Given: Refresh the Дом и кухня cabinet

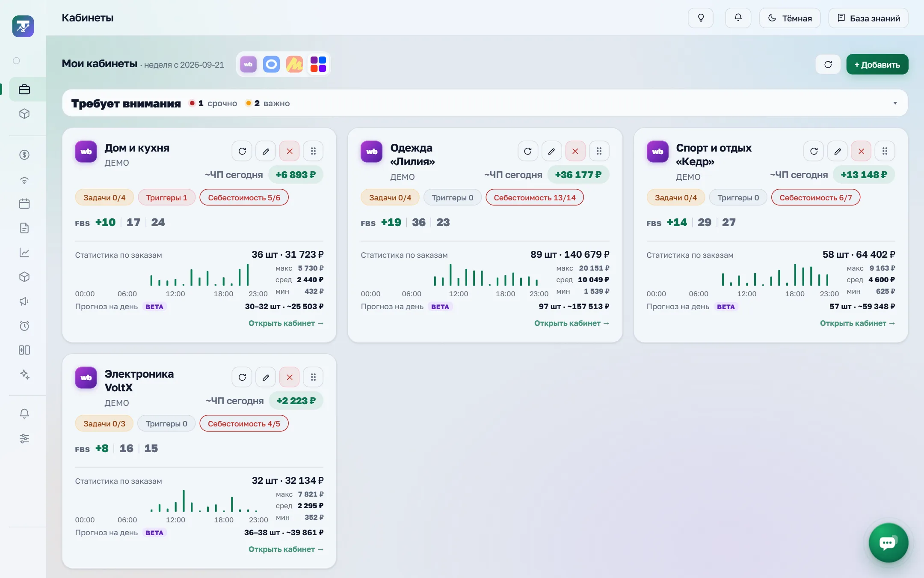Looking at the screenshot, I should click(x=242, y=151).
